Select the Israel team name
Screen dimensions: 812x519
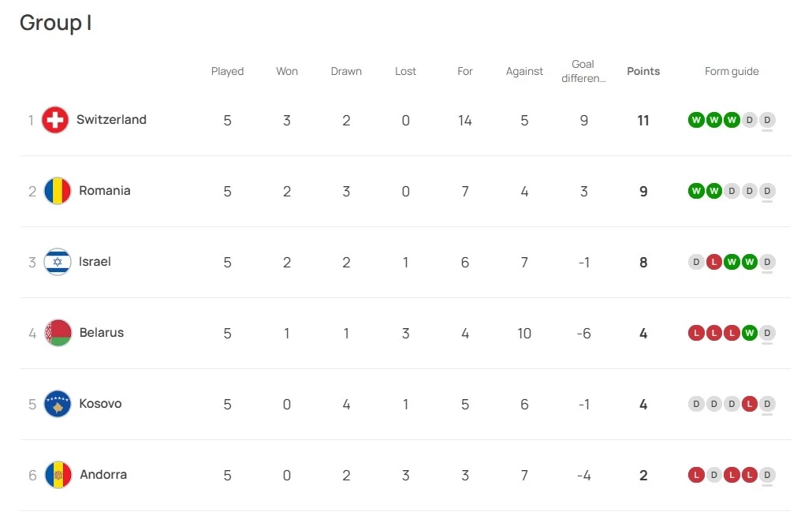click(95, 262)
